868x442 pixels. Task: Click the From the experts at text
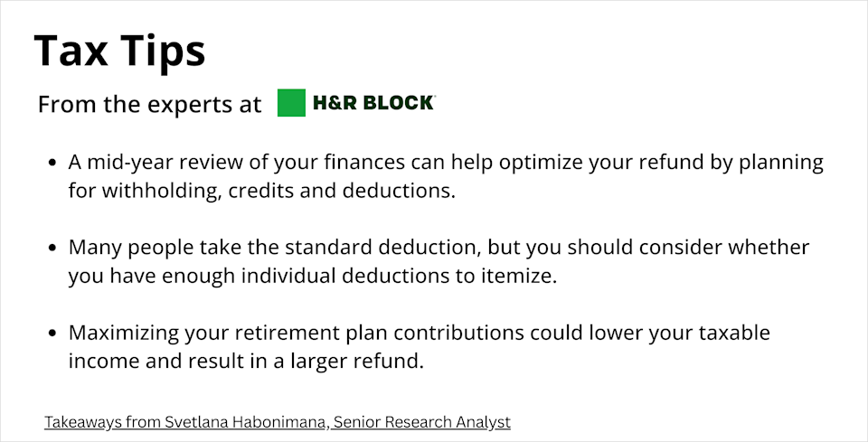pyautogui.click(x=149, y=105)
